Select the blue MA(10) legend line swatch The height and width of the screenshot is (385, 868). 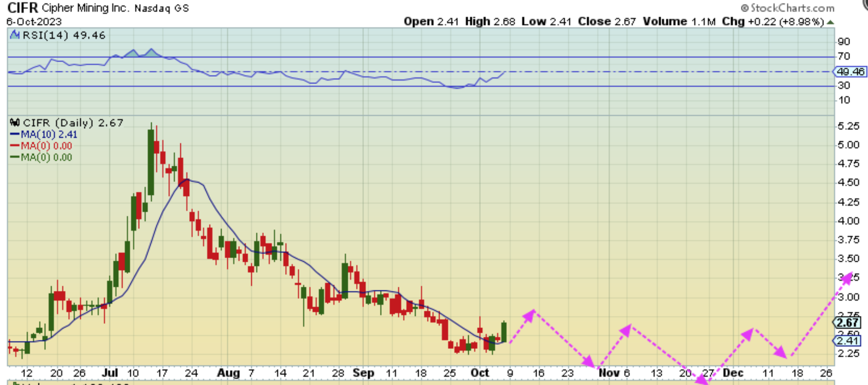(14, 134)
